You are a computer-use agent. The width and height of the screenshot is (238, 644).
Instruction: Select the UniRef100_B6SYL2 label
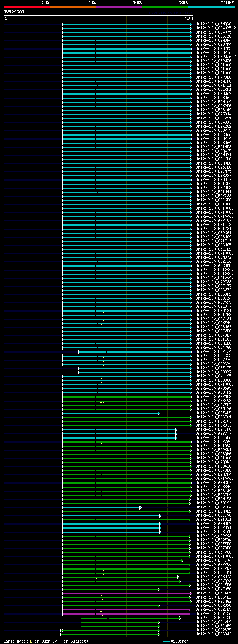click(x=213, y=597)
